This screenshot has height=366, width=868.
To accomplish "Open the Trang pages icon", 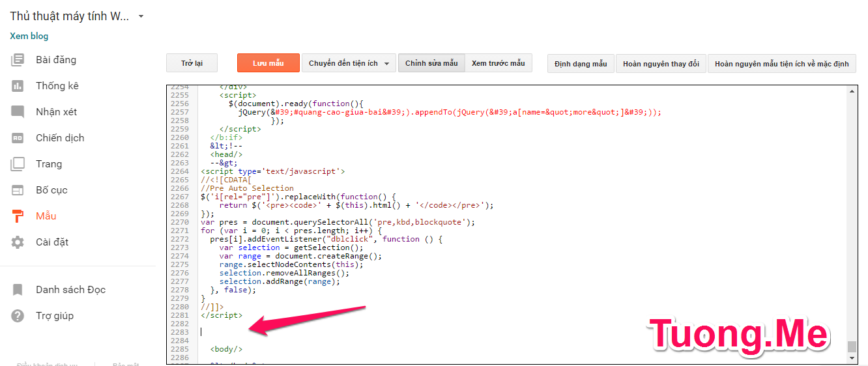I will tap(18, 164).
